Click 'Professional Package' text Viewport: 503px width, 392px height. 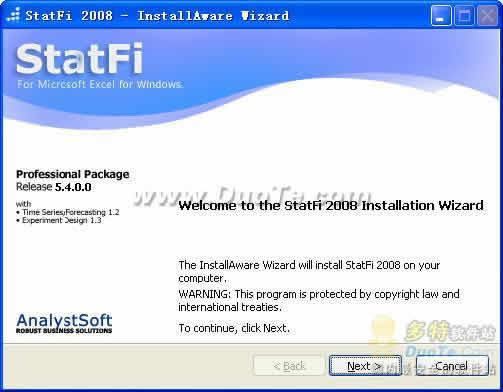pyautogui.click(x=72, y=174)
